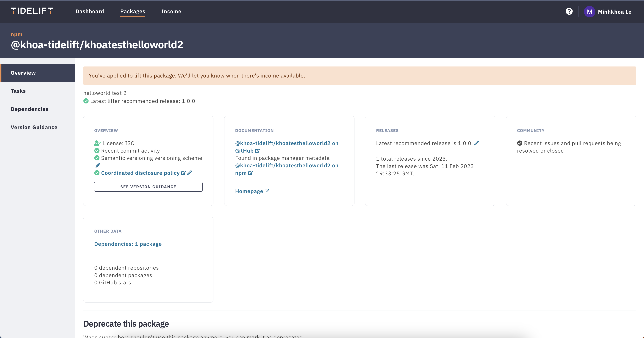The image size is (644, 338).
Task: Click the npm label above the title
Action: 16,35
